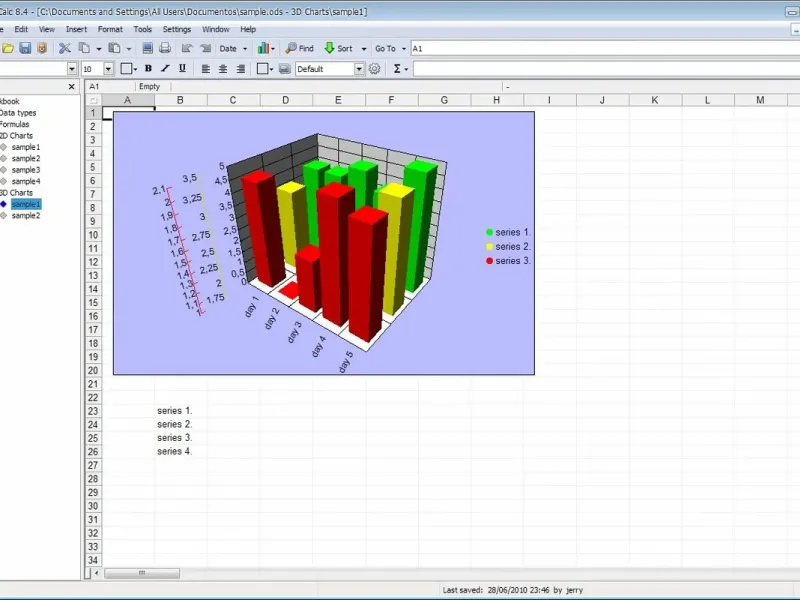Toggle Underline formatting

[x=180, y=69]
